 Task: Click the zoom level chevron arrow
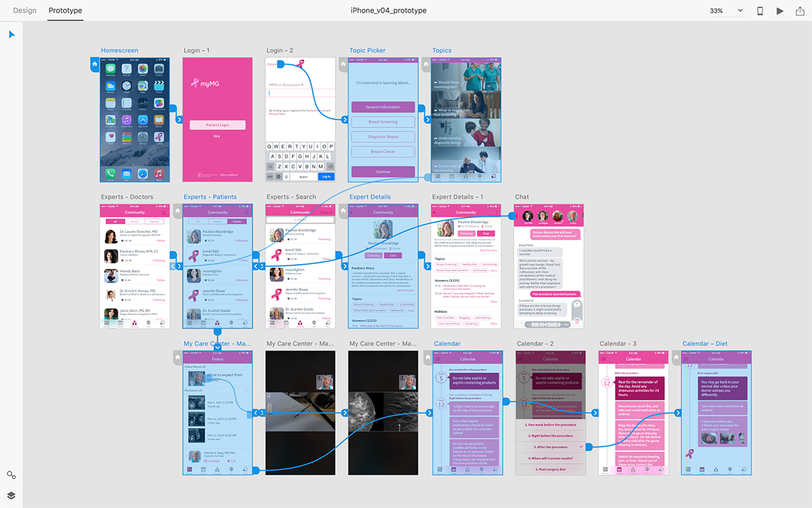740,11
